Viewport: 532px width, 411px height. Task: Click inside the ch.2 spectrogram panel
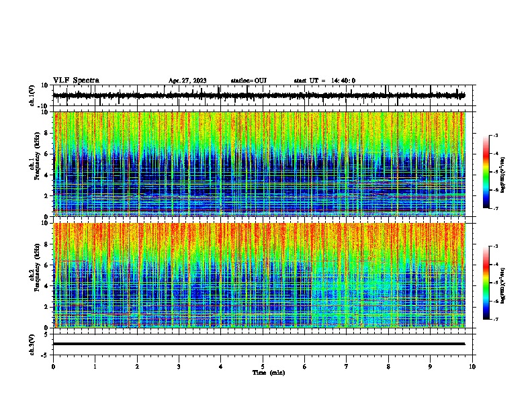point(259,275)
